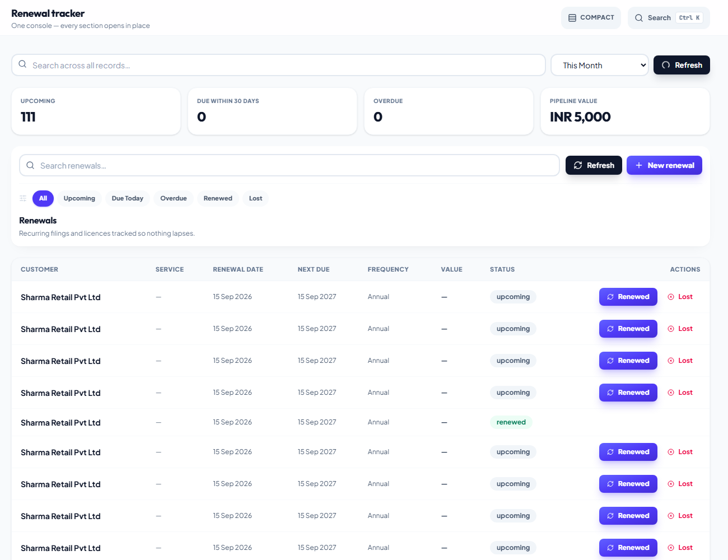Open the header Search with Ctrl K hint
Viewport: 728px width, 560px height.
pyautogui.click(x=669, y=18)
